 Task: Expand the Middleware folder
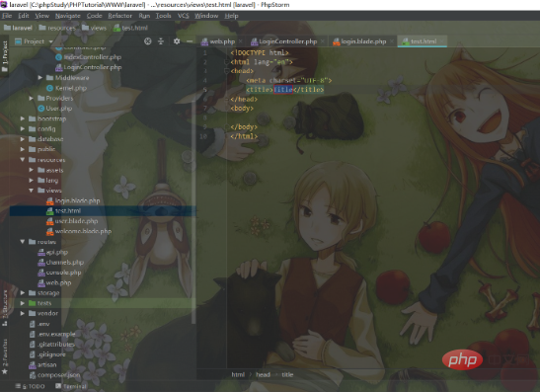[40, 78]
